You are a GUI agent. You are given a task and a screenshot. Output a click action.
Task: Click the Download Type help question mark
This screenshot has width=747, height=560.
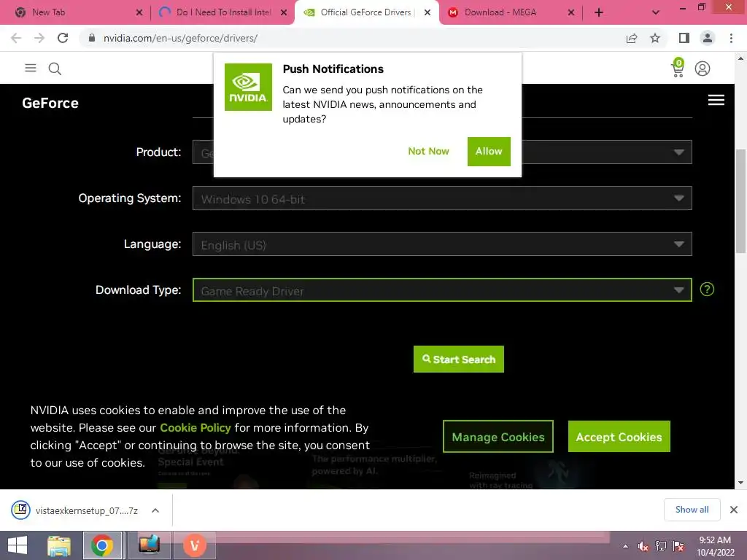(x=706, y=289)
